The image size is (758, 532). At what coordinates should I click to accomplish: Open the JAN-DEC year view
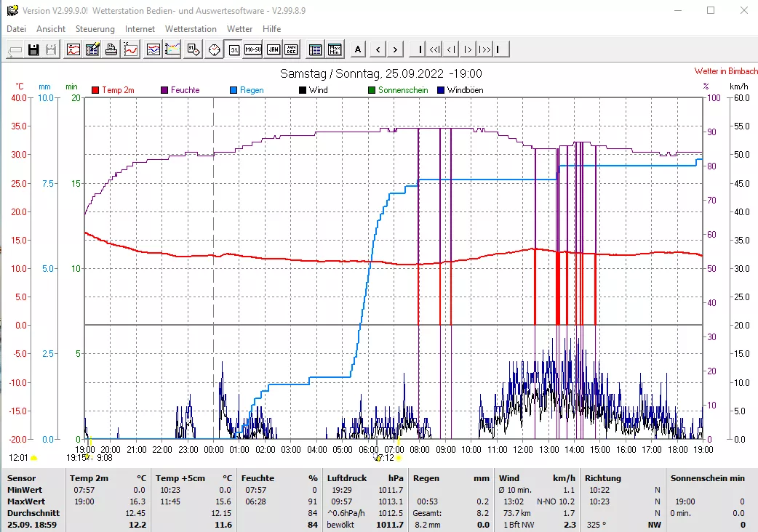point(291,49)
